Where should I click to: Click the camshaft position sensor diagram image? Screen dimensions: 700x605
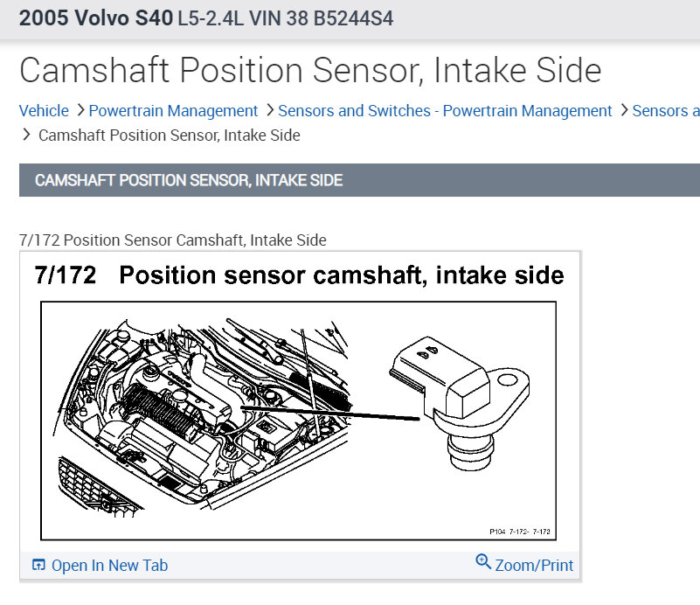(297, 420)
